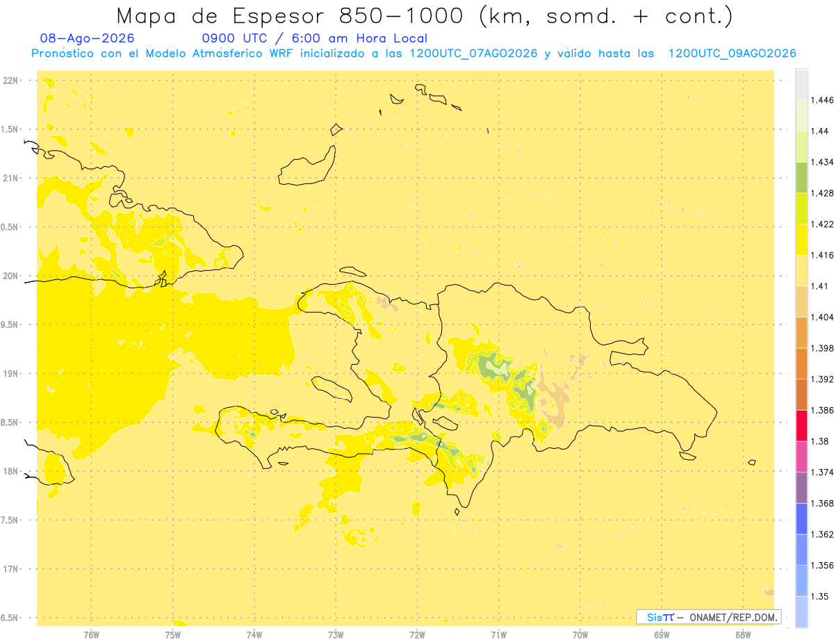Pick the light blue 1.35–1.356 colorbar swatch
Screen dimensions: 834x644
801,580
